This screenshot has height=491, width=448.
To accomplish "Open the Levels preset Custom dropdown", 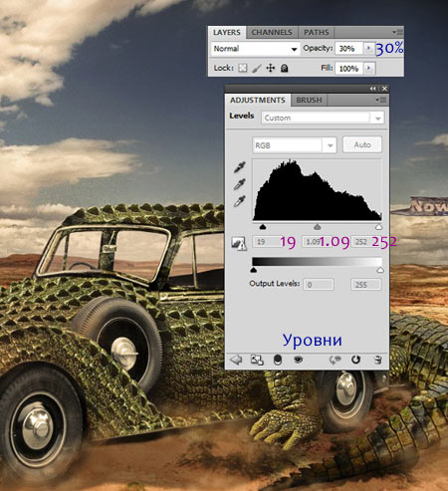I will [x=323, y=118].
